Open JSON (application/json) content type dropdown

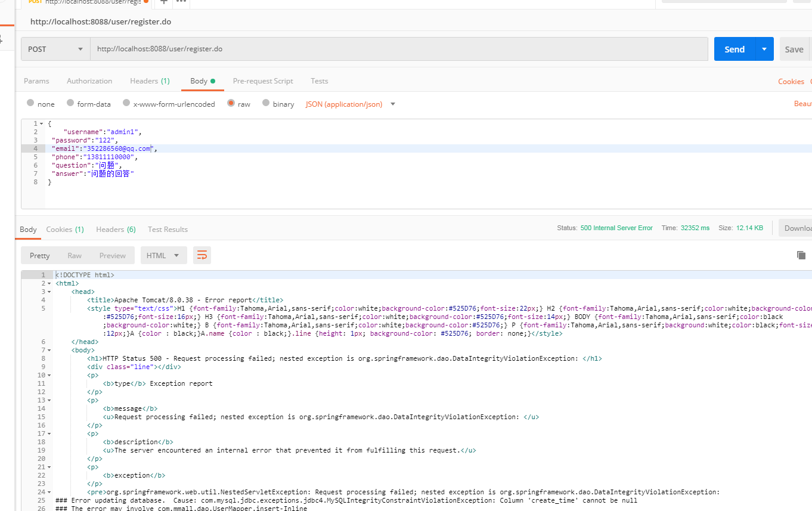pyautogui.click(x=351, y=104)
